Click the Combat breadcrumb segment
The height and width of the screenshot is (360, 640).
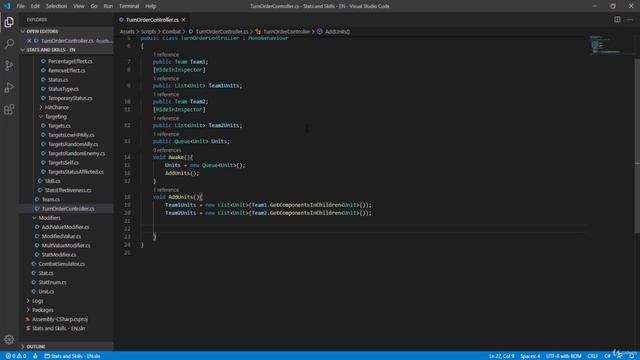(x=171, y=31)
